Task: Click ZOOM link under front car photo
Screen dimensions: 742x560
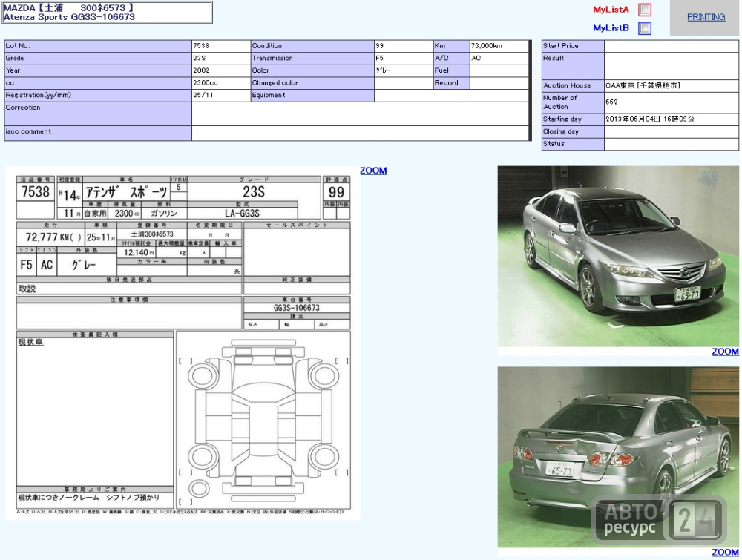Action: click(x=725, y=352)
